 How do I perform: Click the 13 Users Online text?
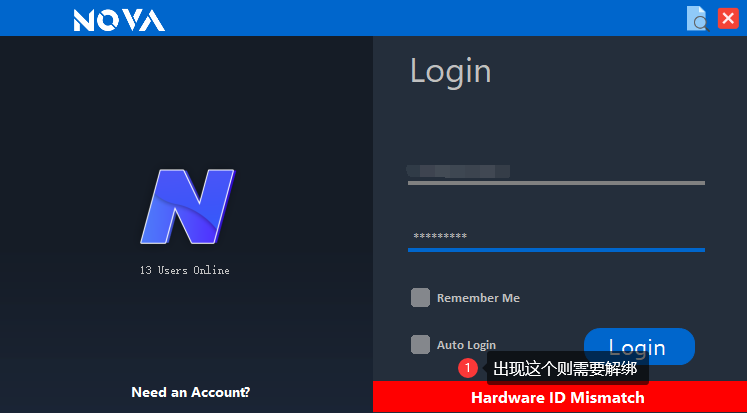(x=185, y=270)
